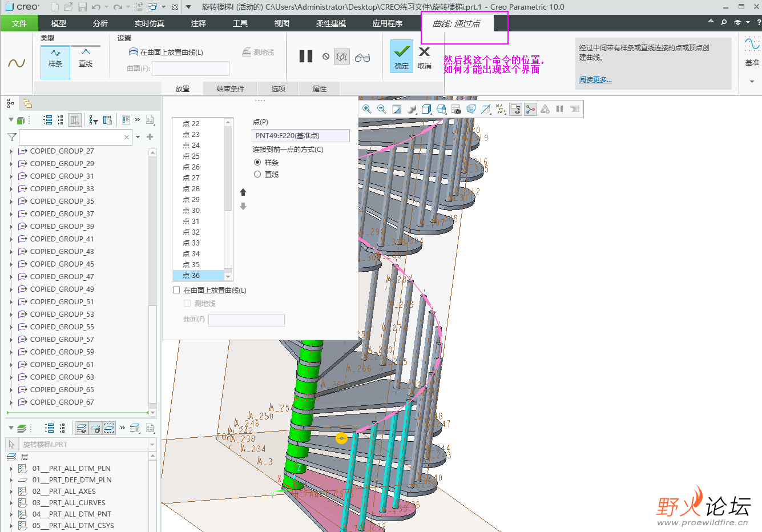Viewport: 762px width, 532px height.
Task: Select the 直线 radio button
Action: point(257,174)
